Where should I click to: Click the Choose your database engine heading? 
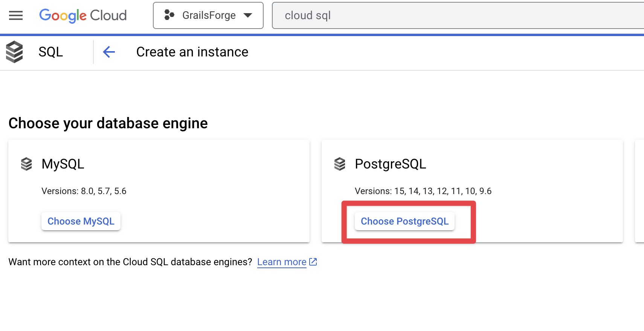[x=108, y=123]
